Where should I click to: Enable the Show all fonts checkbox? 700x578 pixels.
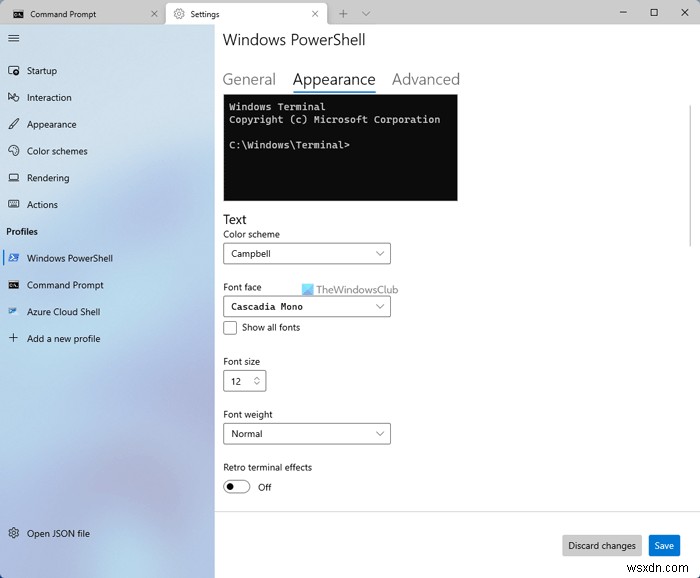pyautogui.click(x=230, y=328)
